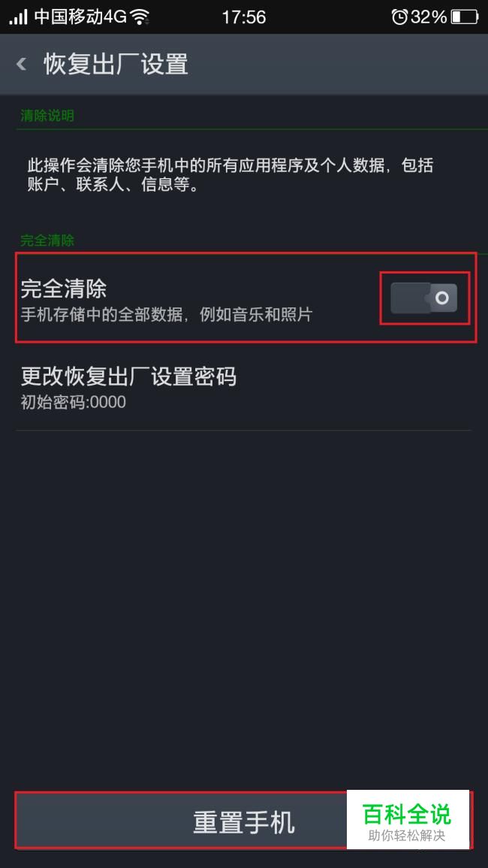Tap the 恢复出厂设置 page title
This screenshot has height=868, width=488.
[x=116, y=64]
